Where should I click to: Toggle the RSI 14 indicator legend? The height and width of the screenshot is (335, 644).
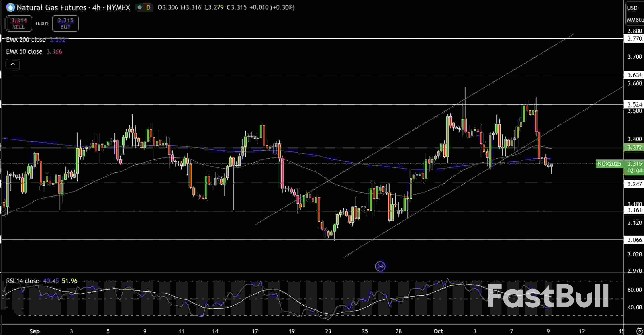click(22, 281)
